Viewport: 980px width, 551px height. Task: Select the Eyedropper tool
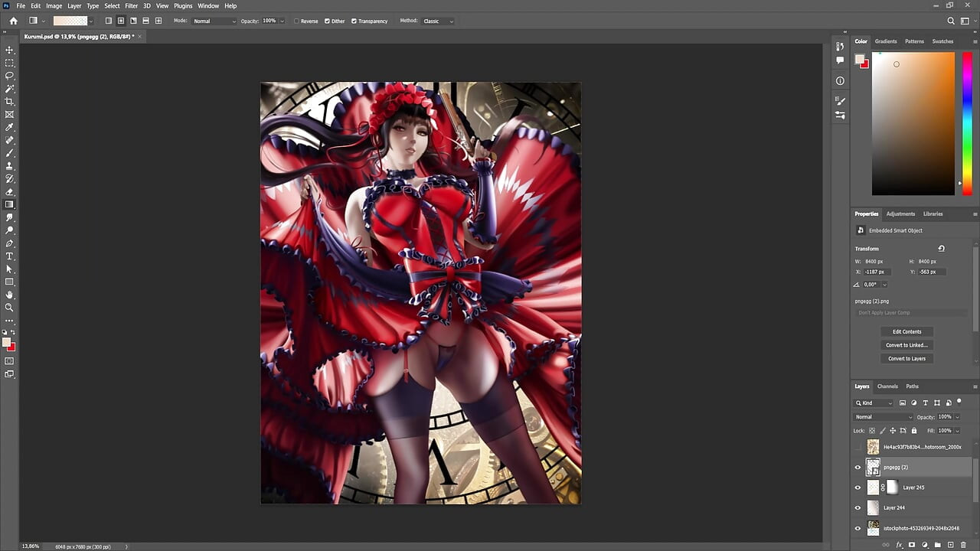pos(9,127)
